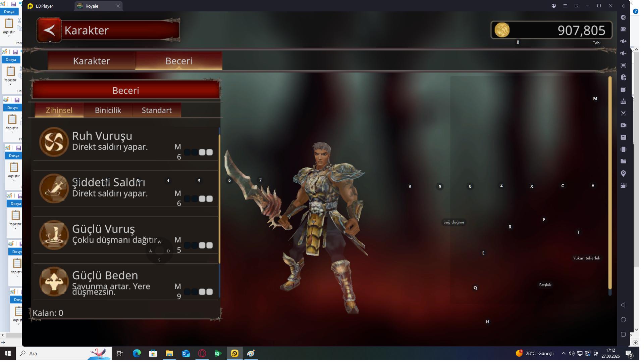The width and height of the screenshot is (644, 362).
Task: Select the Güçlü Vuruş skill name
Action: [103, 229]
